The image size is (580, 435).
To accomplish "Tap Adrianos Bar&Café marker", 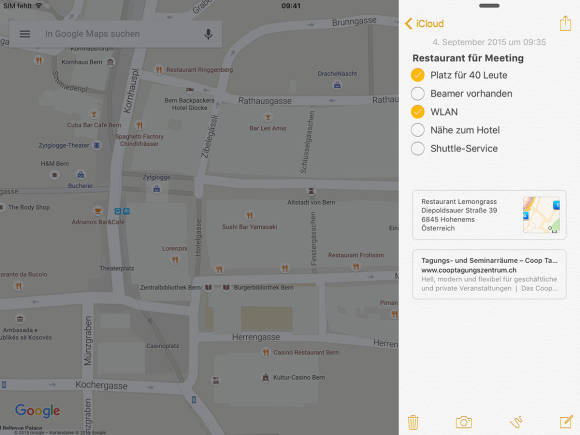I will pos(98,211).
